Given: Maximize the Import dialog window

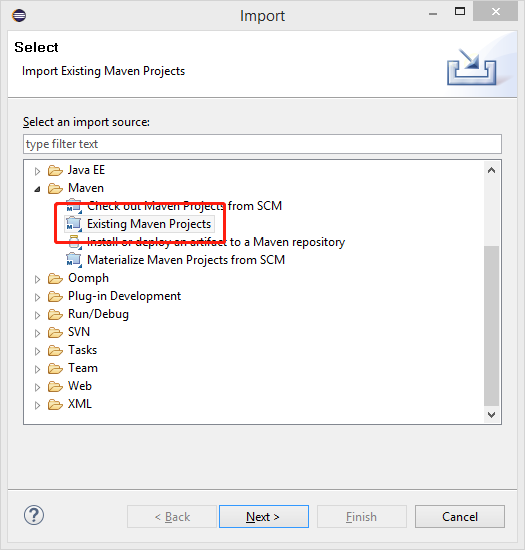Looking at the screenshot, I should click(x=460, y=12).
